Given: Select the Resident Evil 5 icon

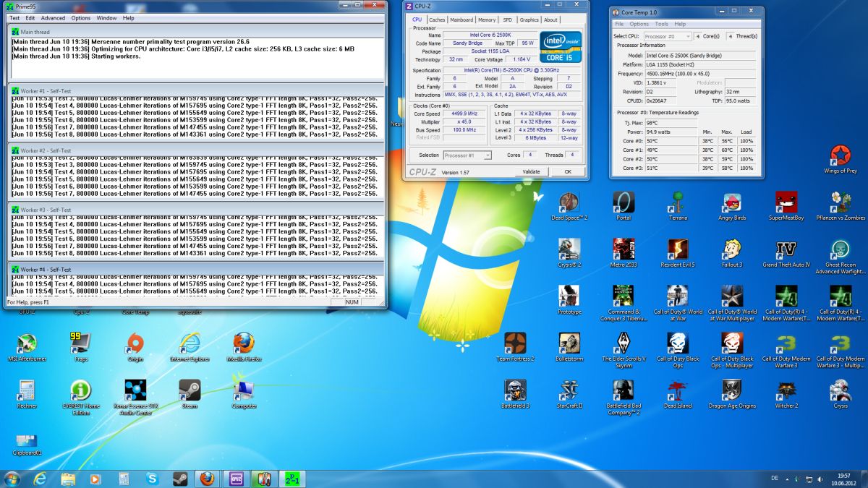Looking at the screenshot, I should (678, 253).
